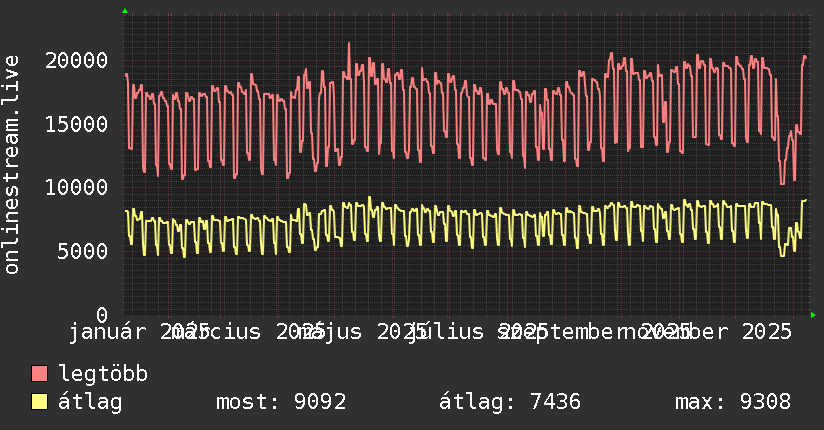Click the green arrow ending the x-axis
This screenshot has width=824, height=430.
click(x=813, y=315)
